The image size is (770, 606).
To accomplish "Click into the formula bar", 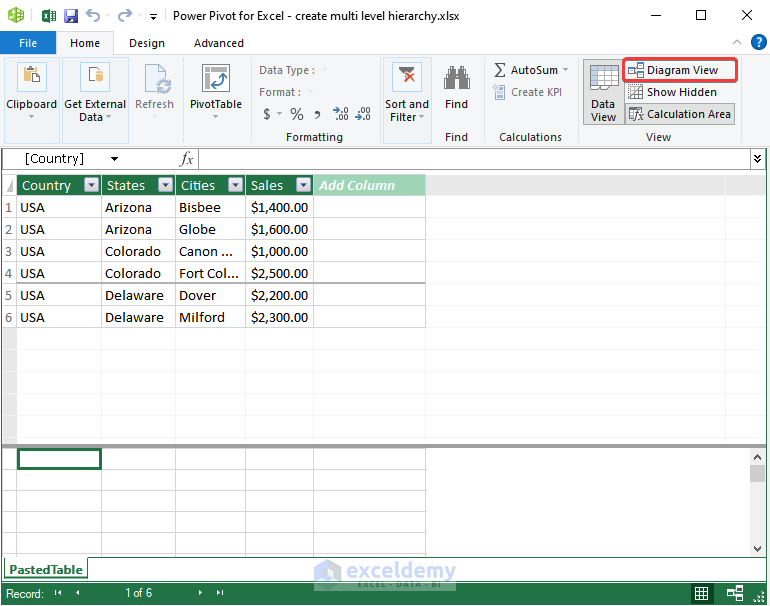I will coord(474,159).
